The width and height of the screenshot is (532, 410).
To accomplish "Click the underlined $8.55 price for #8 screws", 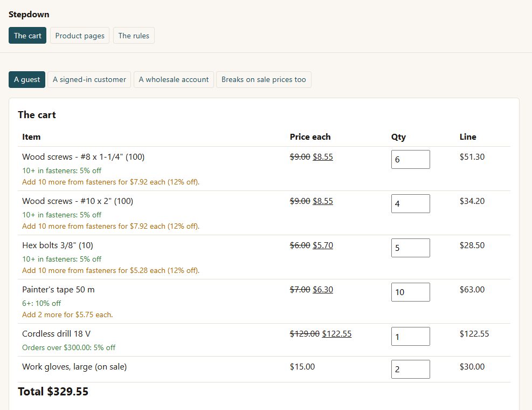I will coord(323,157).
